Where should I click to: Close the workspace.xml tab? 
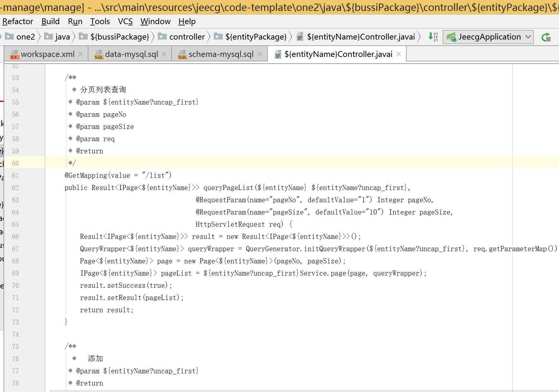(x=80, y=54)
